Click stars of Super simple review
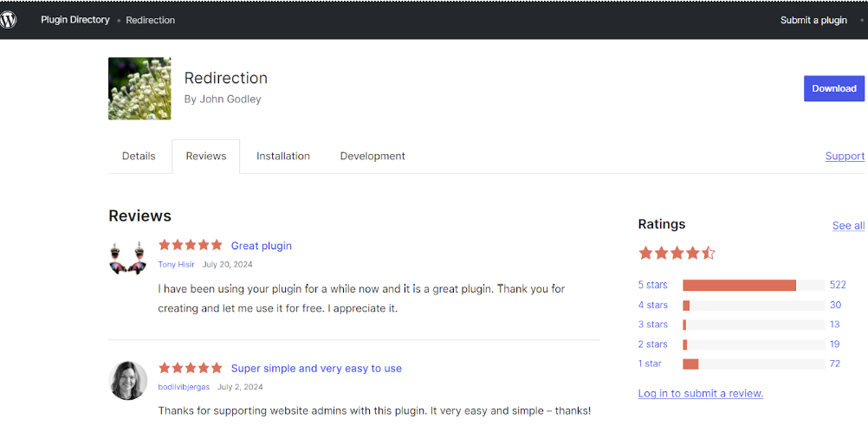This screenshot has height=425, width=868. point(190,368)
